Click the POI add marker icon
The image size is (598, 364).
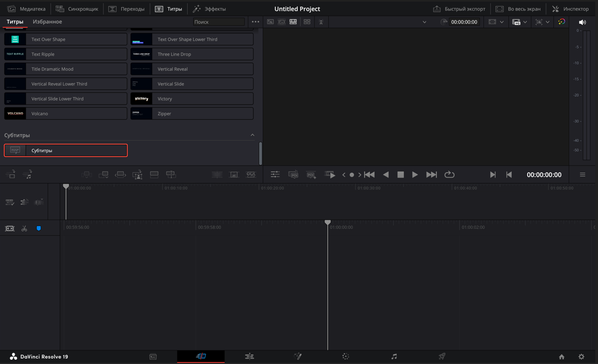(x=312, y=174)
